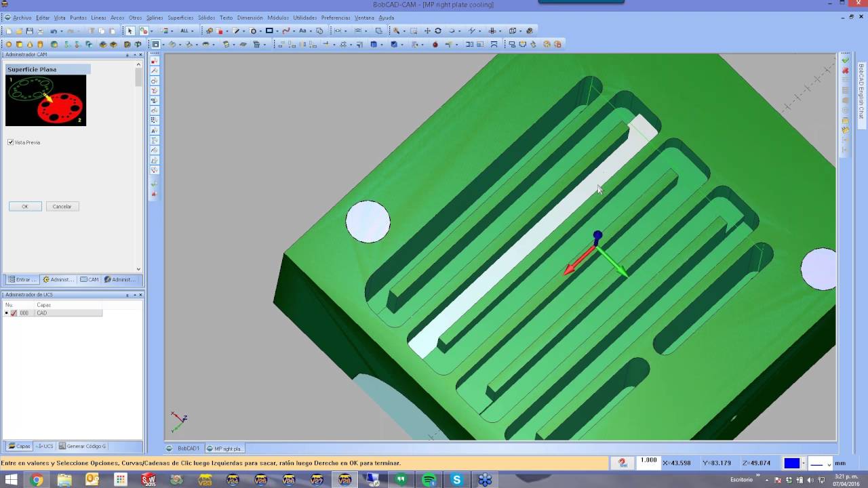Click the sphere solid icon in second toolbar
The width and height of the screenshot is (868, 488).
(x=9, y=45)
